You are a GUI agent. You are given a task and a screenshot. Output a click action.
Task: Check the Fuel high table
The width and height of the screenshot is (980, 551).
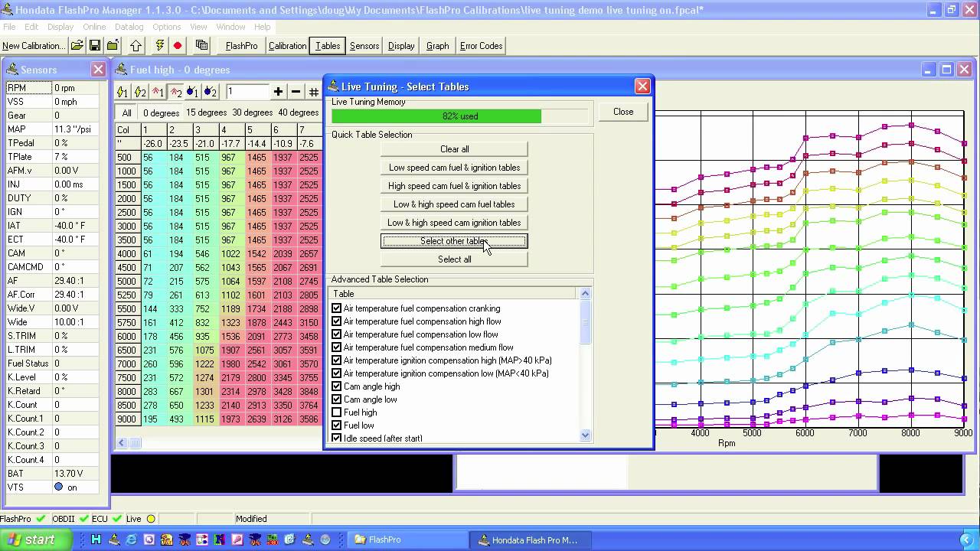(337, 412)
